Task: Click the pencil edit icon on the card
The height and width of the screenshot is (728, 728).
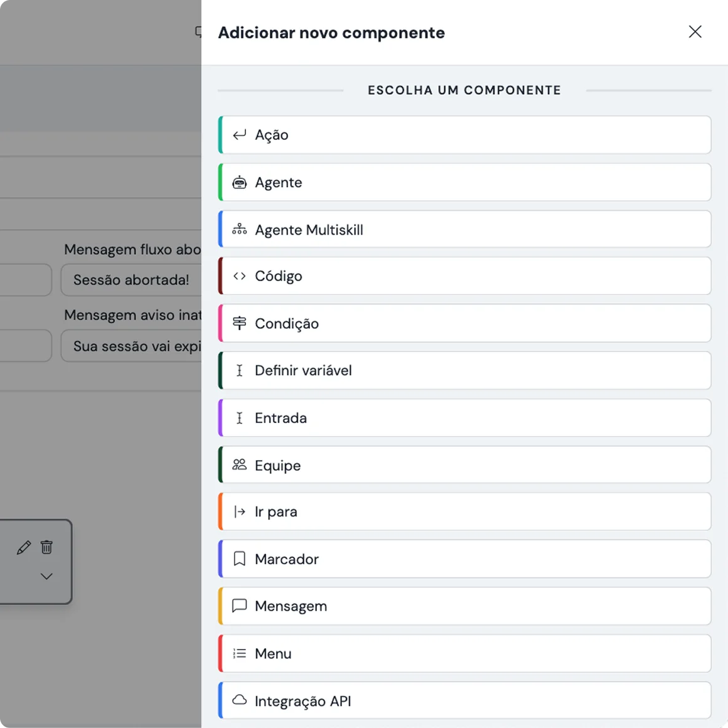Action: click(x=24, y=548)
